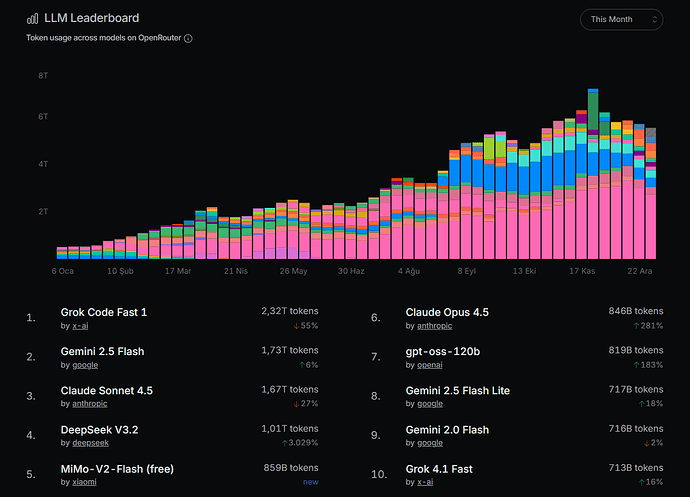Image resolution: width=690 pixels, height=497 pixels.
Task: Click the '1,67T tokens' value
Action: pyautogui.click(x=290, y=389)
